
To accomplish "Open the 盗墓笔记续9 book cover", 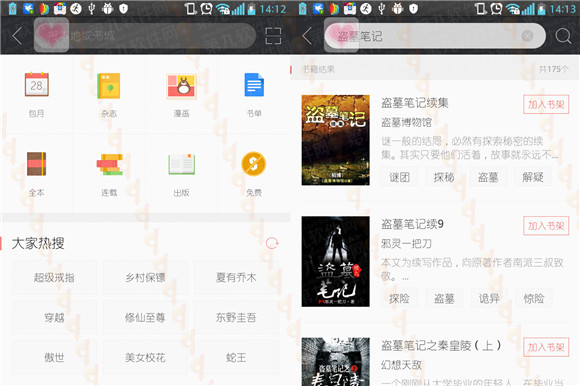I will click(335, 261).
